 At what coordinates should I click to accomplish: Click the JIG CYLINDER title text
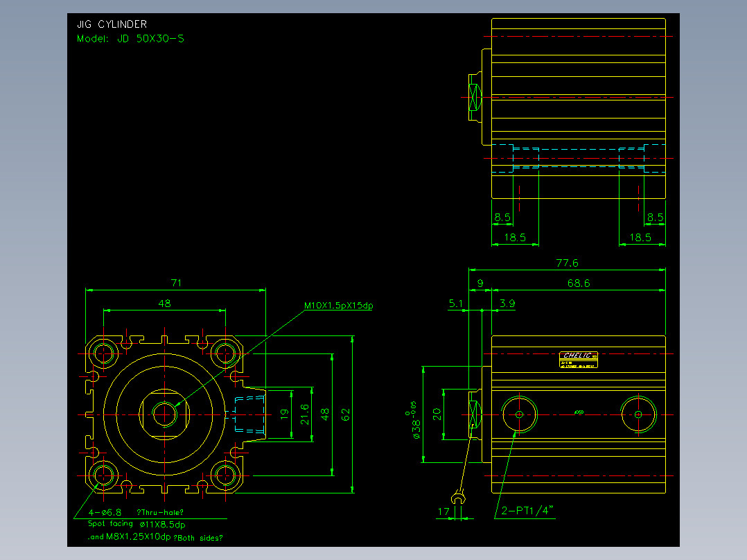(112, 24)
